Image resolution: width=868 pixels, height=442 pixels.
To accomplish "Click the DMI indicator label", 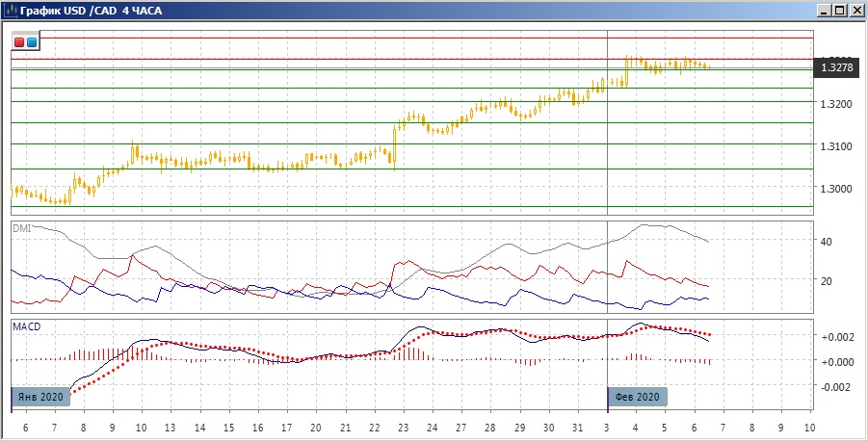I will (21, 227).
